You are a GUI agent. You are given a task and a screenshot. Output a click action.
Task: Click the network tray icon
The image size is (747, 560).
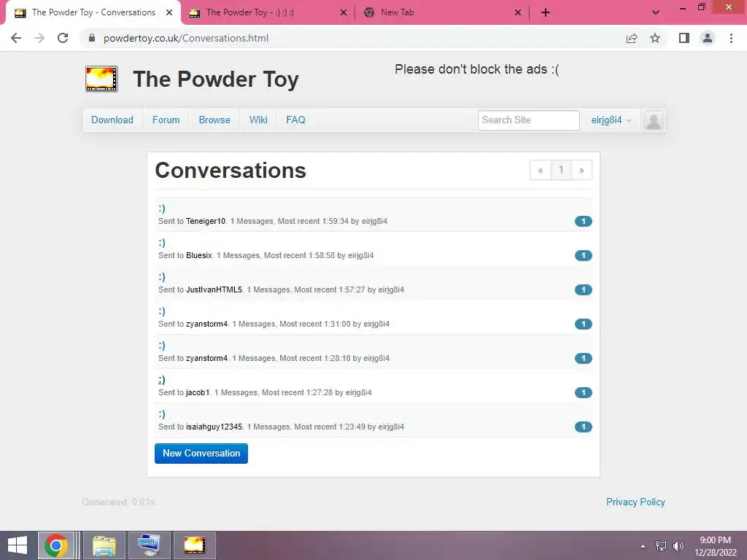(x=661, y=545)
